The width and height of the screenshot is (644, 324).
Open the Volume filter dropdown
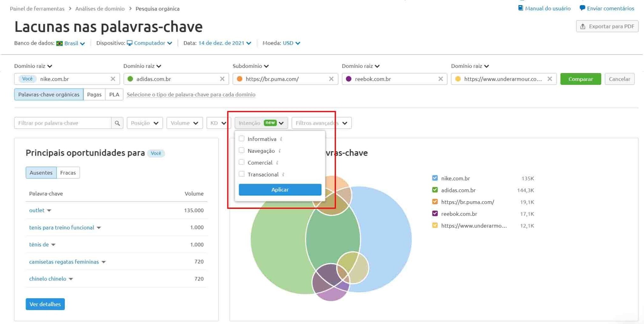pos(185,123)
